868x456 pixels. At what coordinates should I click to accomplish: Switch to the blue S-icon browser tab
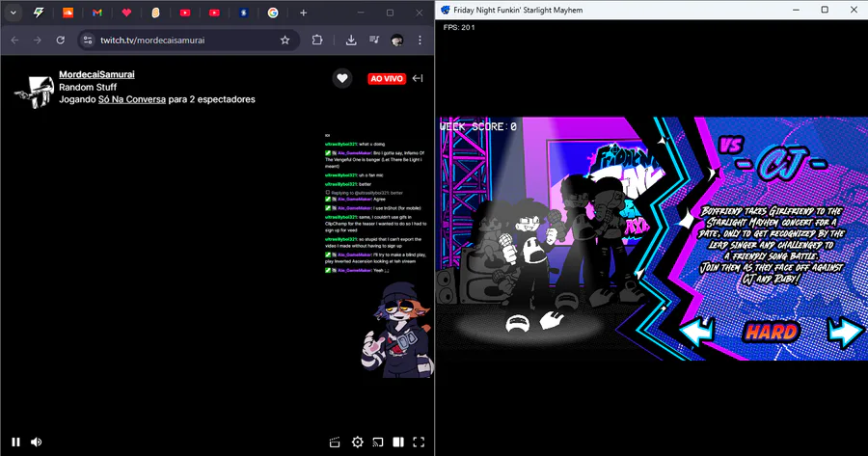point(244,13)
